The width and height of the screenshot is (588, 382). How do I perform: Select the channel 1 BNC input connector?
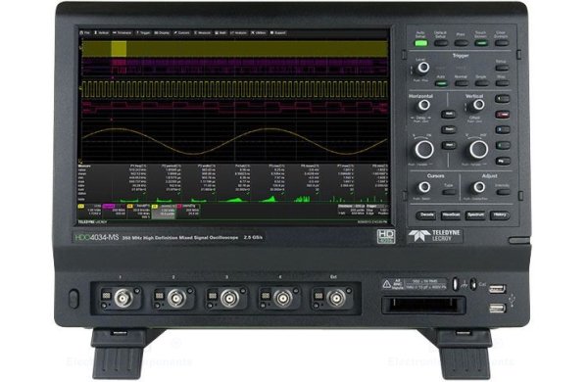pos(123,299)
